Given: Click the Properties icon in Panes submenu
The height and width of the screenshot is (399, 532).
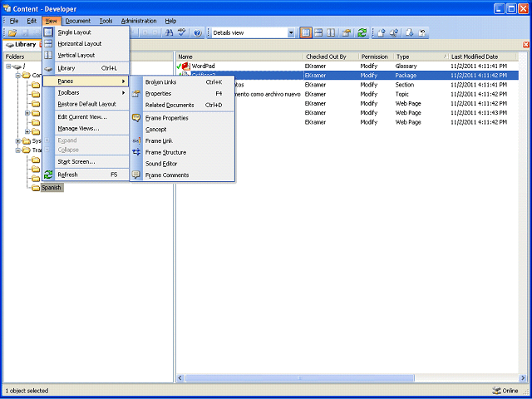Looking at the screenshot, I should click(x=136, y=94).
